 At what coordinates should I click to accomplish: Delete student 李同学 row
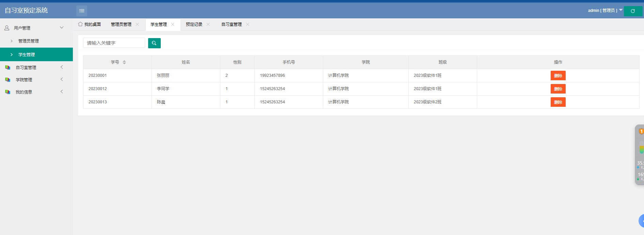[x=558, y=89]
